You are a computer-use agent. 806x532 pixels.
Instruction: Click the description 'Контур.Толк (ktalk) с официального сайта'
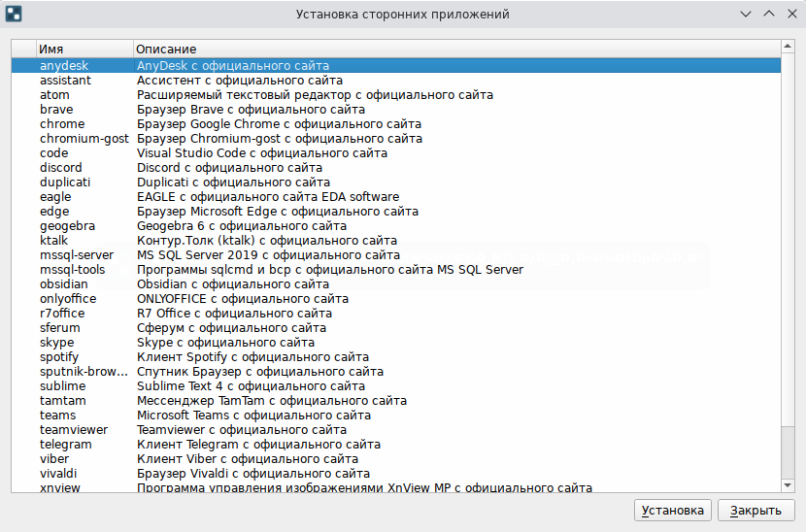pyautogui.click(x=267, y=240)
